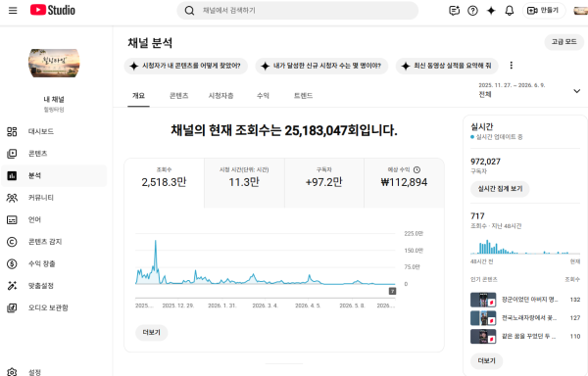Click the 채널에서 검색하기 search field
Screen dimensions: 588x376
pyautogui.click(x=297, y=11)
